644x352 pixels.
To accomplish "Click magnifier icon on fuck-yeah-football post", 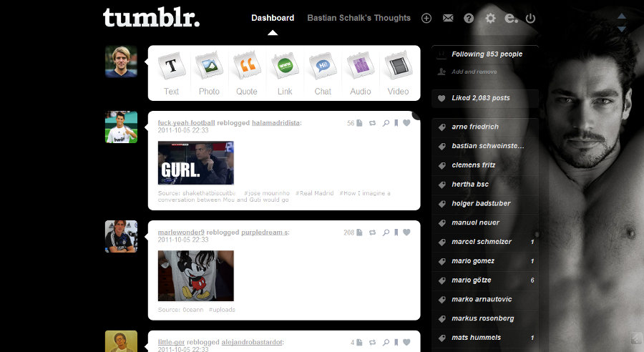I will point(386,123).
